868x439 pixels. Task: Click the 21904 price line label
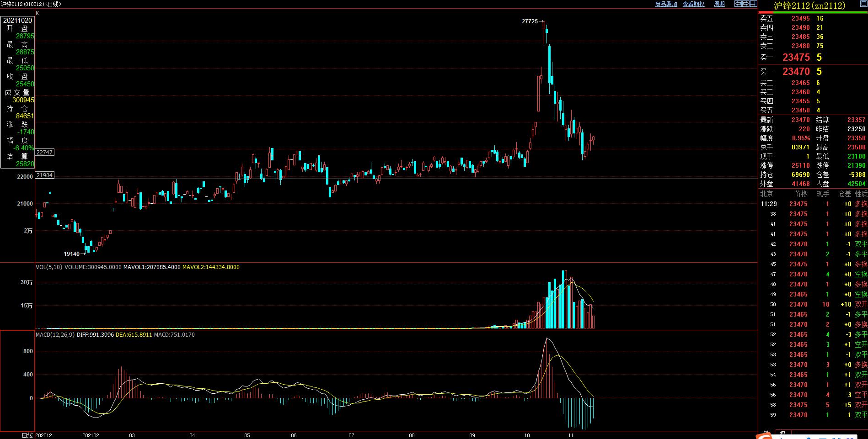pyautogui.click(x=45, y=175)
